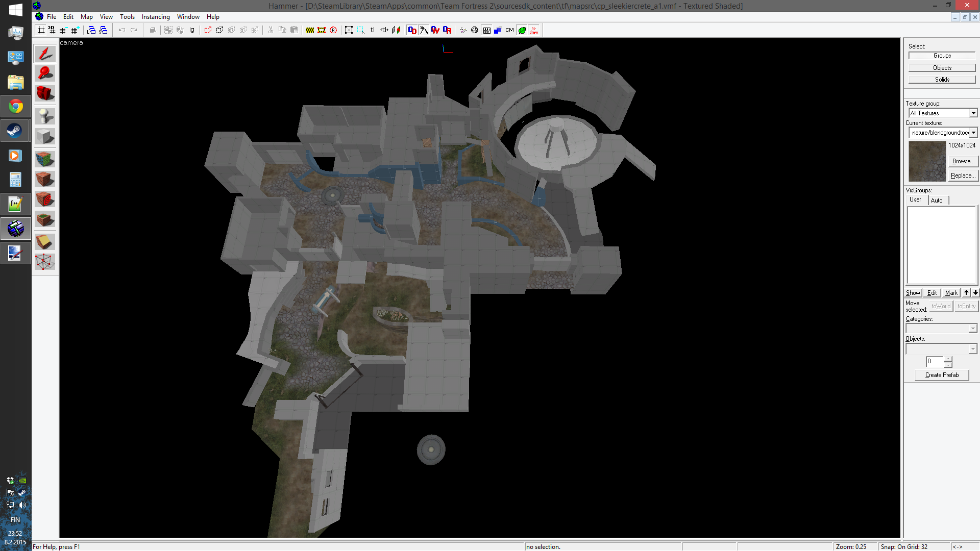Decrease the prefab count stepper
The image size is (980, 551).
[x=948, y=365]
